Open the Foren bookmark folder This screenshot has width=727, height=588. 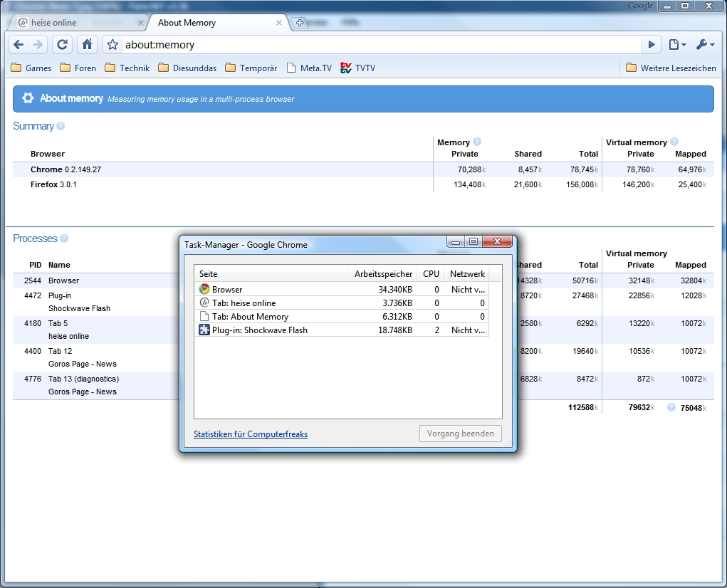(78, 68)
